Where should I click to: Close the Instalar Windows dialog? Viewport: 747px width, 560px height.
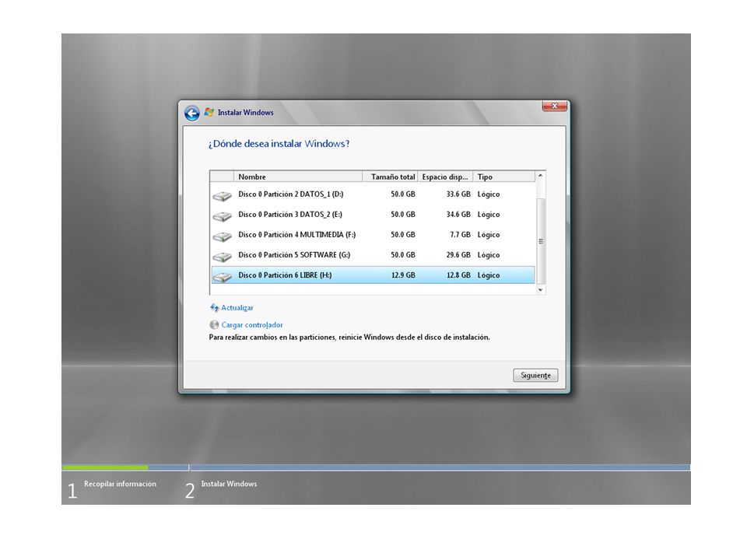tap(555, 107)
